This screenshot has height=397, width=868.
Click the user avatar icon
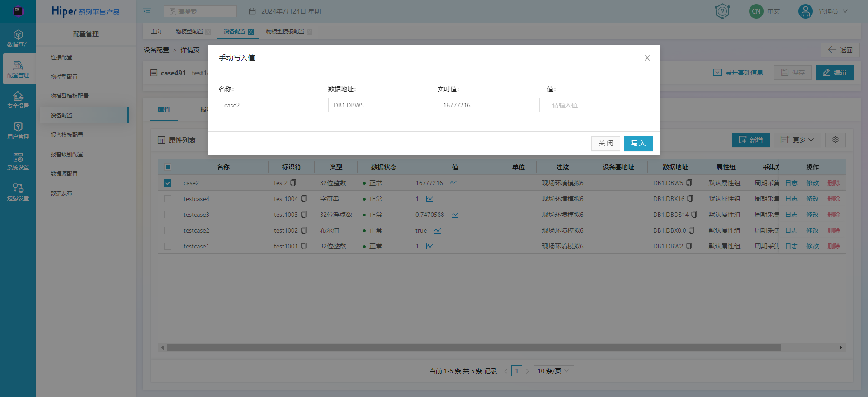[x=805, y=11]
